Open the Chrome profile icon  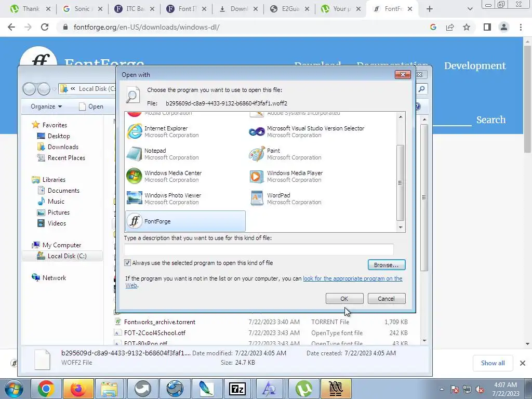(504, 27)
